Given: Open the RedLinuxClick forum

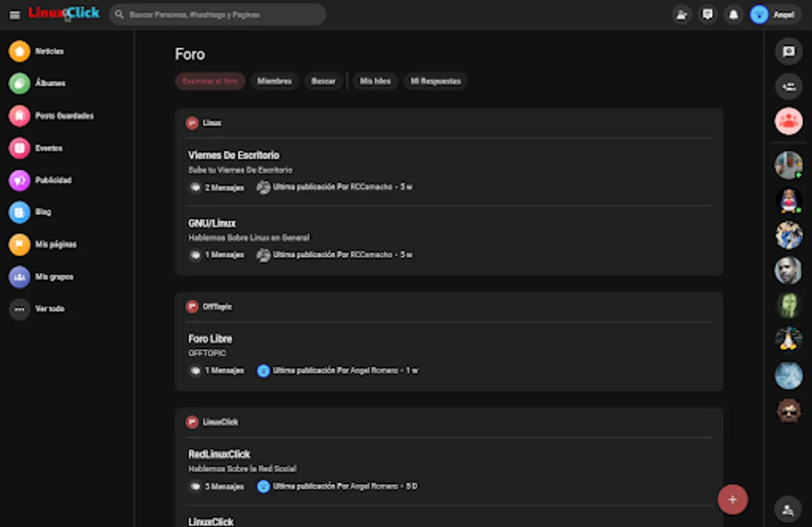Looking at the screenshot, I should tap(219, 454).
